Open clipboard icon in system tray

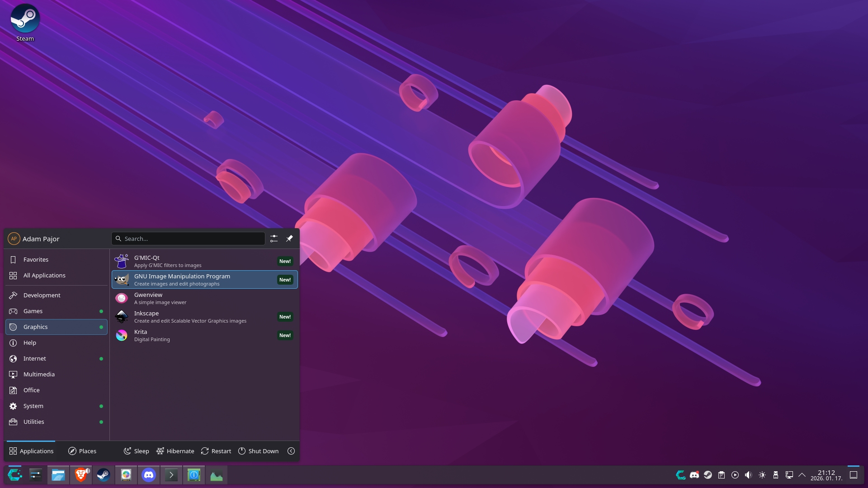pos(722,475)
